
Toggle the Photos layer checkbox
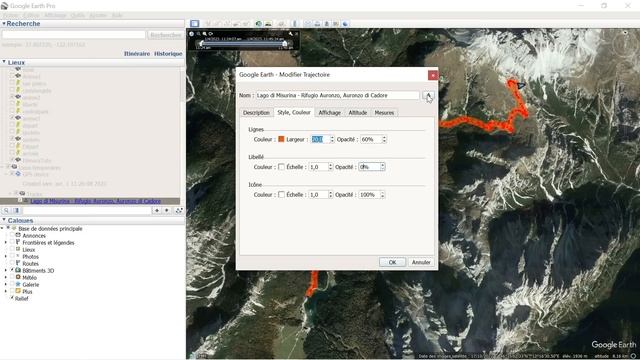pos(12,256)
